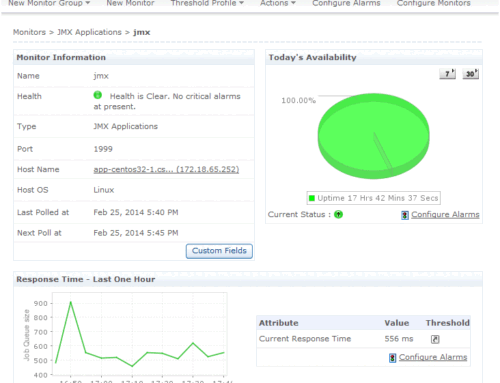Click the Value column header
The width and height of the screenshot is (500, 383).
pos(397,323)
